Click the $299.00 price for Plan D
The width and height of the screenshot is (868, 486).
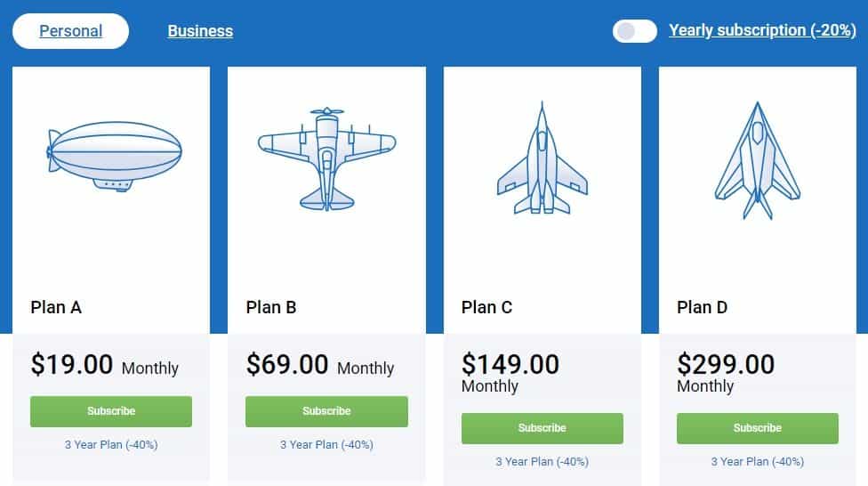click(726, 364)
